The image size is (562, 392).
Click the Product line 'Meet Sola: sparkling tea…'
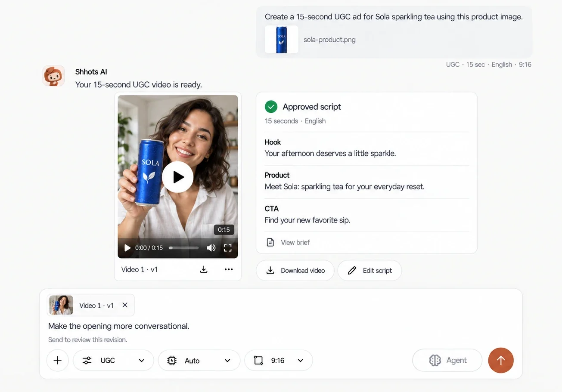pyautogui.click(x=345, y=186)
